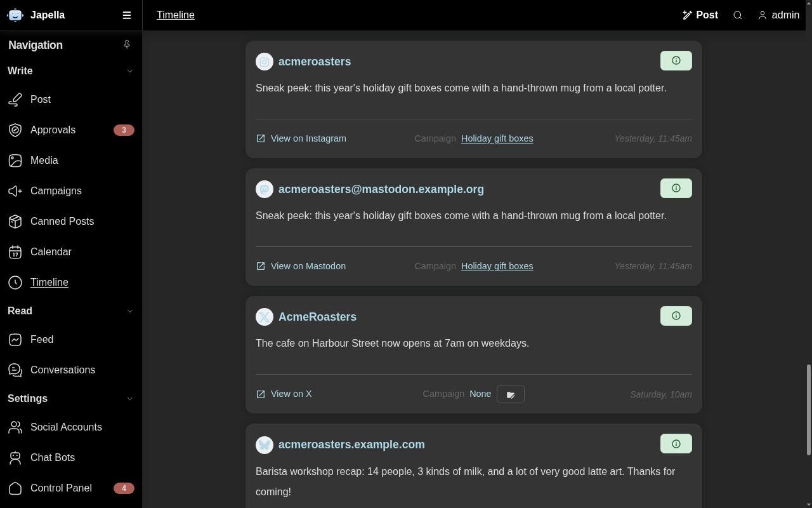Screen dimensions: 812x508
Task: Collapse the Read section
Action: click(x=130, y=311)
